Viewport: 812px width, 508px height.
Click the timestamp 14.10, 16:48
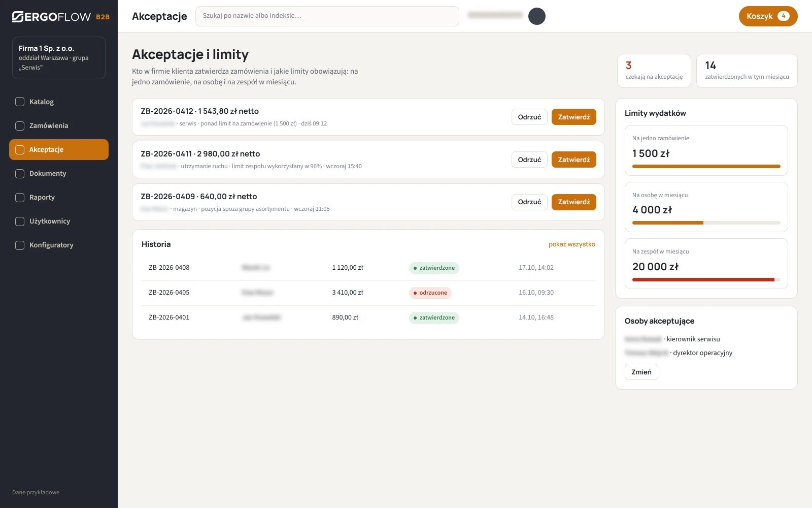click(536, 317)
